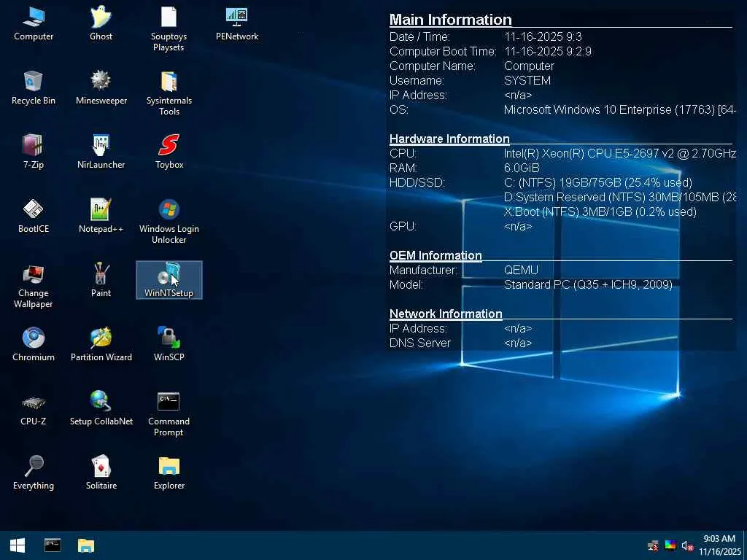This screenshot has height=560, width=747.
Task: Launch Chromium browser icon
Action: click(x=34, y=344)
